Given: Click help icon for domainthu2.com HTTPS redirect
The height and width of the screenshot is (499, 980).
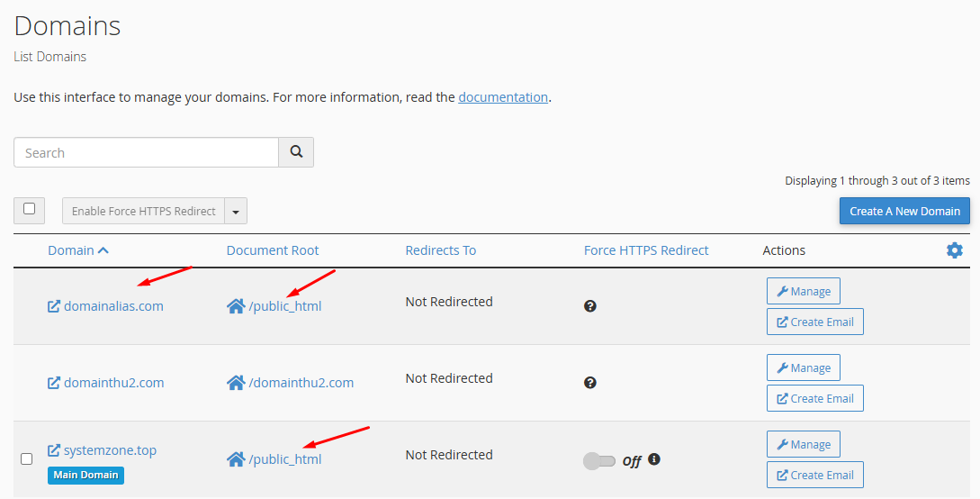Looking at the screenshot, I should coord(590,383).
